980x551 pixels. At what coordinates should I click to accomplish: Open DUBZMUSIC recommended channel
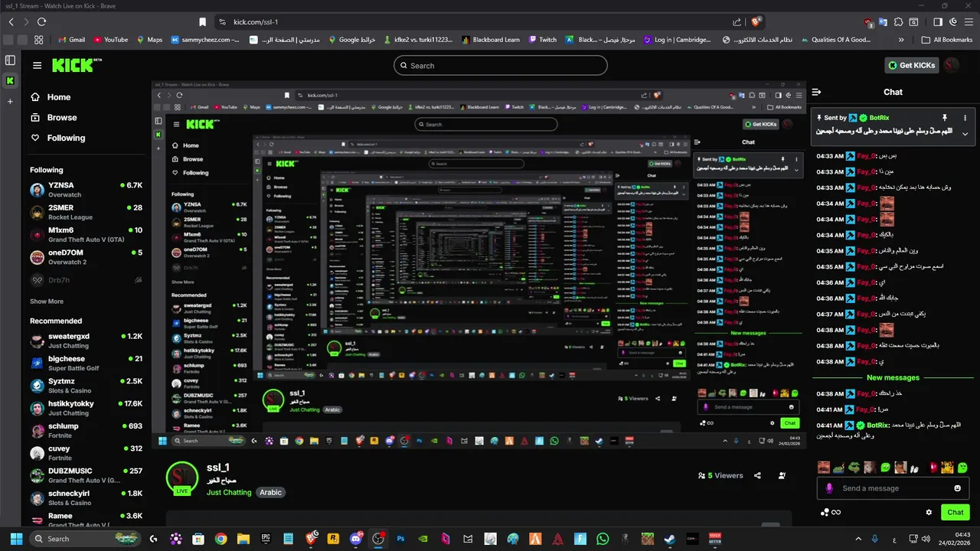(86, 475)
